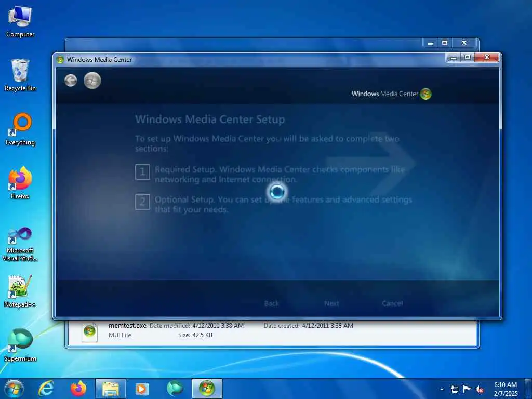Click the Date created 4/12/2011 value in Explorer

click(327, 325)
